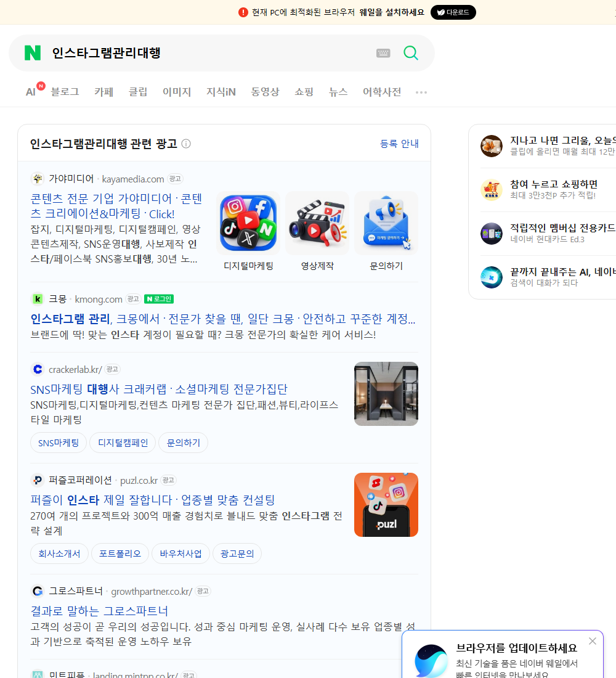Click the 가야미디어 favicon

38,179
